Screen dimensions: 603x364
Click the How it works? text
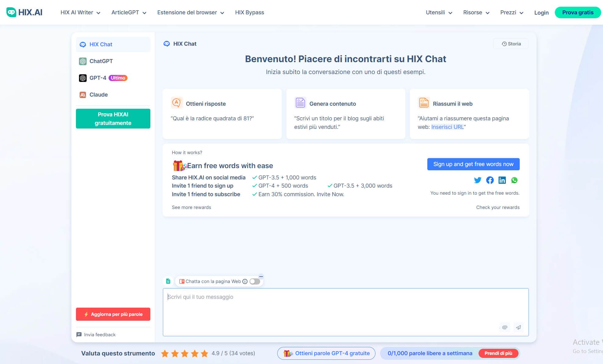click(187, 153)
